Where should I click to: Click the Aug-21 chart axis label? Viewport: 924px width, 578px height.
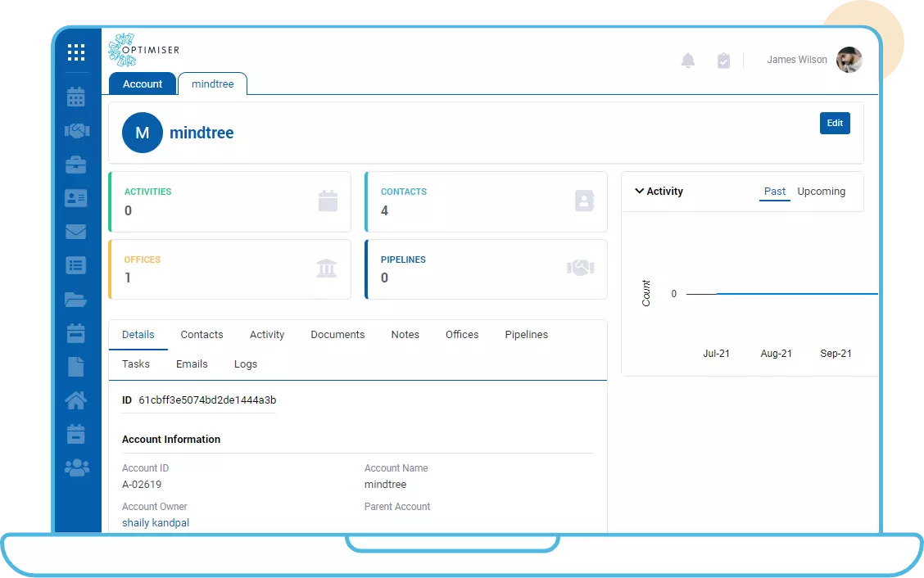tap(776, 354)
